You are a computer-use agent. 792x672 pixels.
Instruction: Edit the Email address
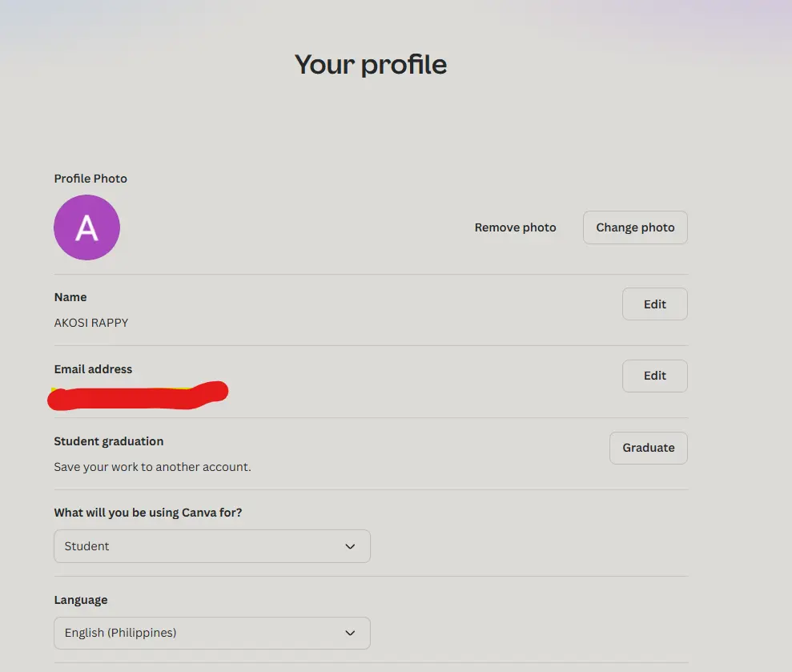(654, 376)
